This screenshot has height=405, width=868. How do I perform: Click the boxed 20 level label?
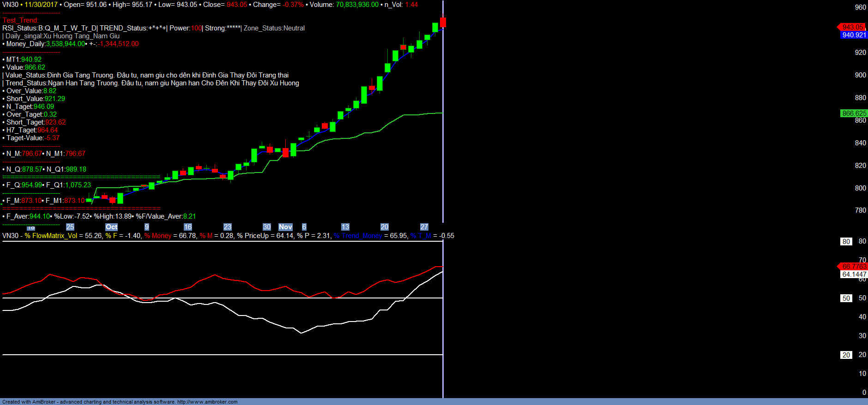click(846, 355)
